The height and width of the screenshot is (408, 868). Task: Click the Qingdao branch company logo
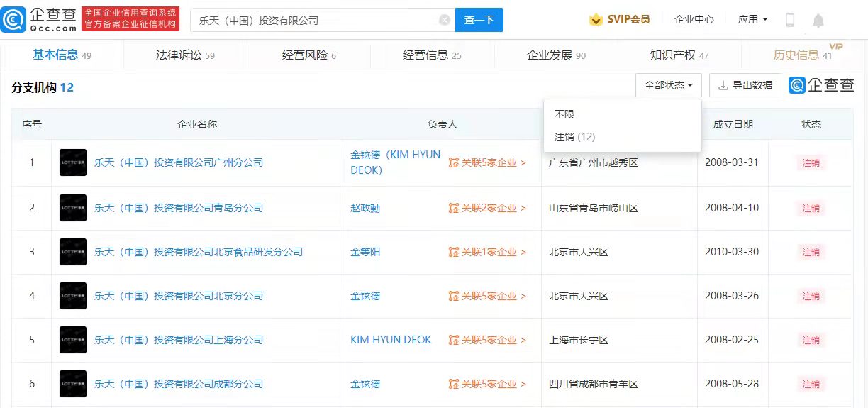(x=73, y=208)
